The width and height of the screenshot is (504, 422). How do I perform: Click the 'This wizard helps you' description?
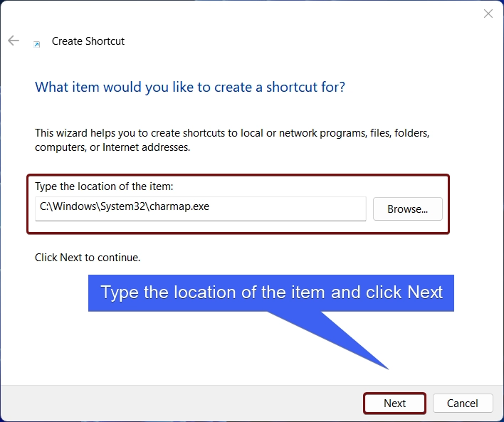click(x=232, y=140)
